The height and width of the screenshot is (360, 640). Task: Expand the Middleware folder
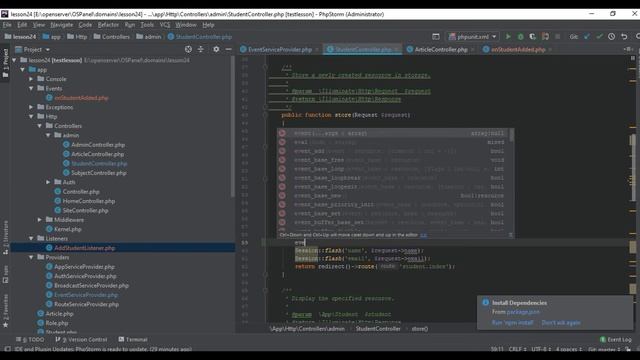tap(40, 220)
